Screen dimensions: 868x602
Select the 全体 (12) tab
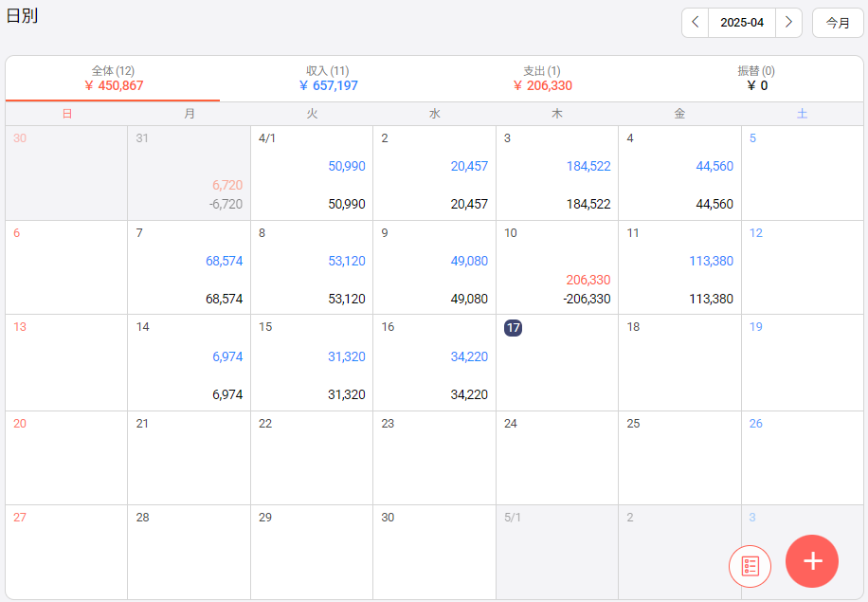coord(113,79)
